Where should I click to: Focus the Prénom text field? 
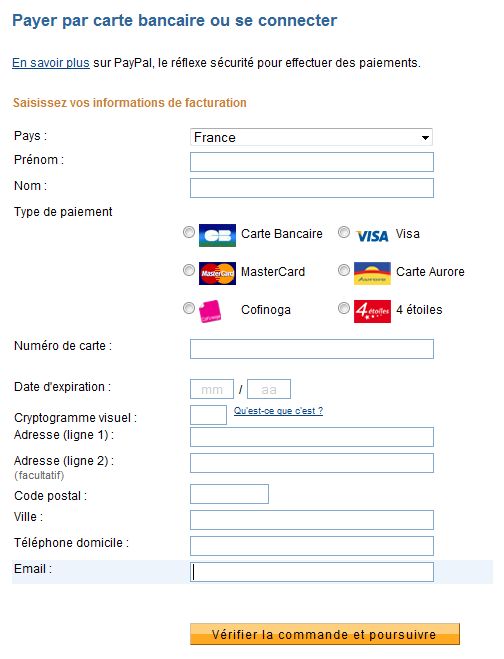(311, 162)
